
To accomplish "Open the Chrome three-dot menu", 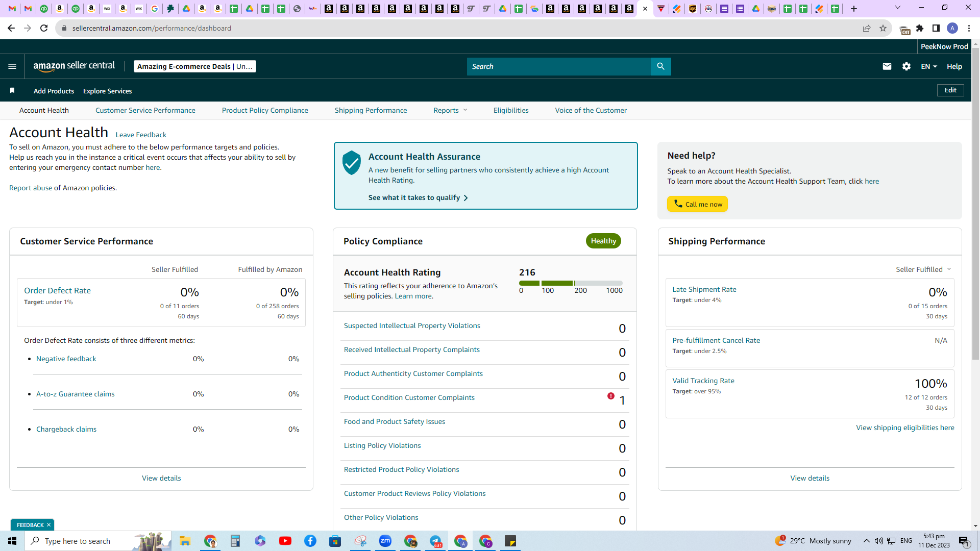I will pos(969,28).
